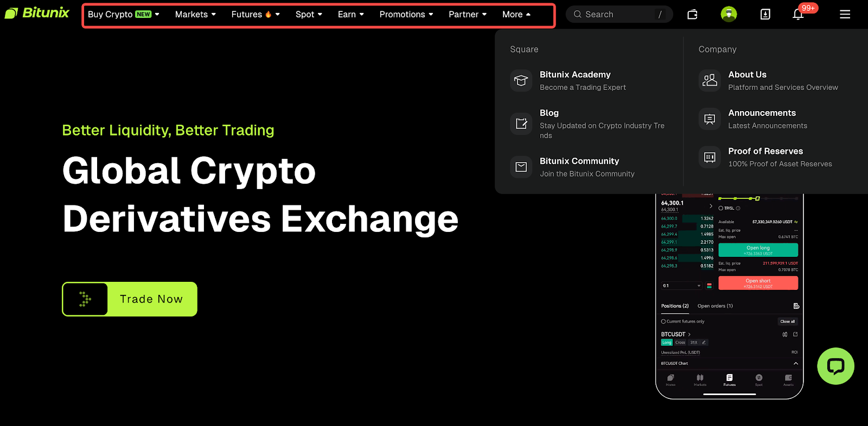
Task: Click the 99+ notification badge
Action: (x=808, y=8)
